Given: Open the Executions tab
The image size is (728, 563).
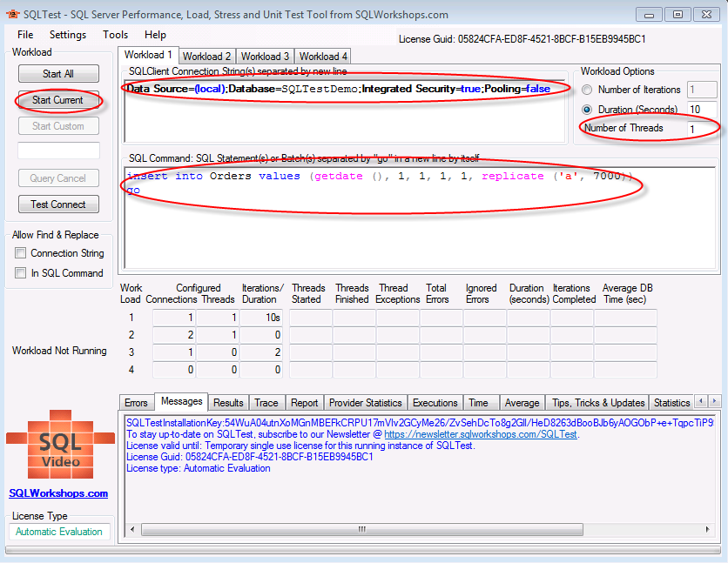Looking at the screenshot, I should pos(435,403).
